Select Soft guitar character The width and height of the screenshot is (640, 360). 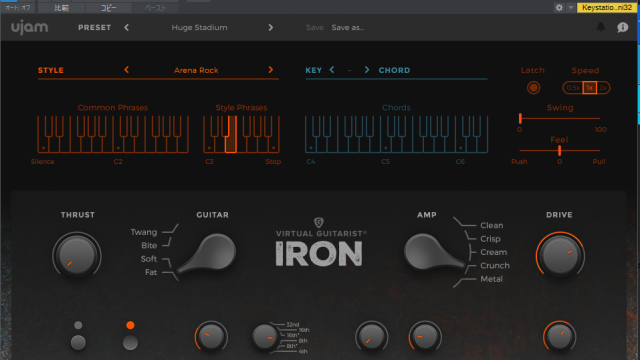click(149, 259)
